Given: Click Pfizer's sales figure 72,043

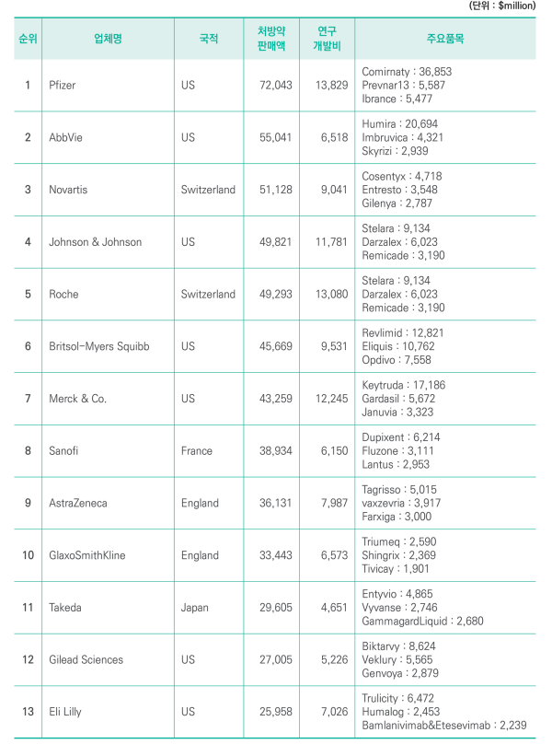Looking at the screenshot, I should click(272, 86).
